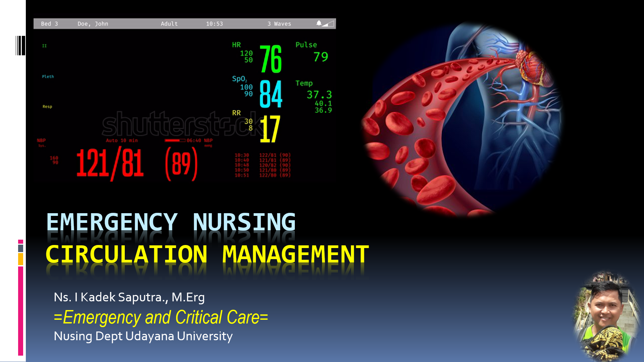Click the "II" ECG lead label
The image size is (644, 362).
44,46
